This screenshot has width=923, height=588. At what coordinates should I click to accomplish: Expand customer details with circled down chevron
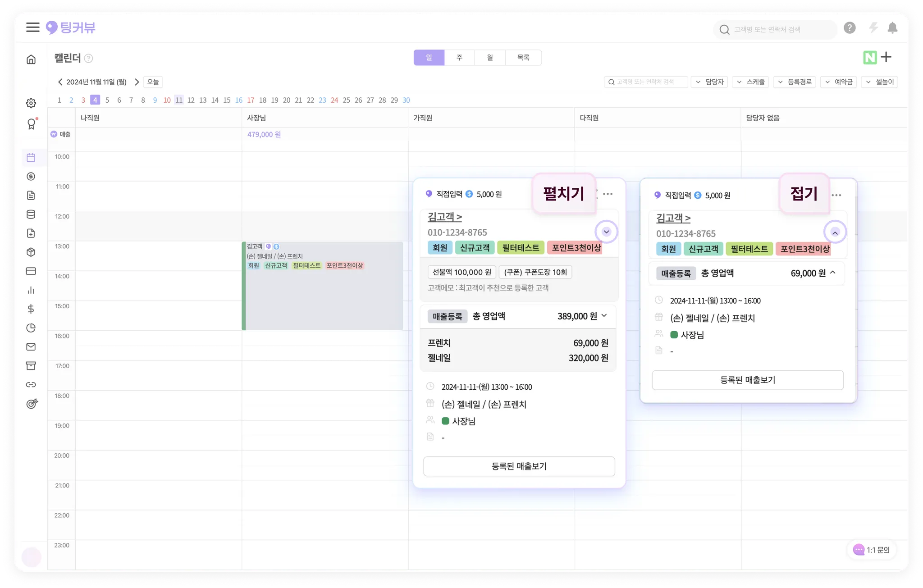click(x=606, y=232)
